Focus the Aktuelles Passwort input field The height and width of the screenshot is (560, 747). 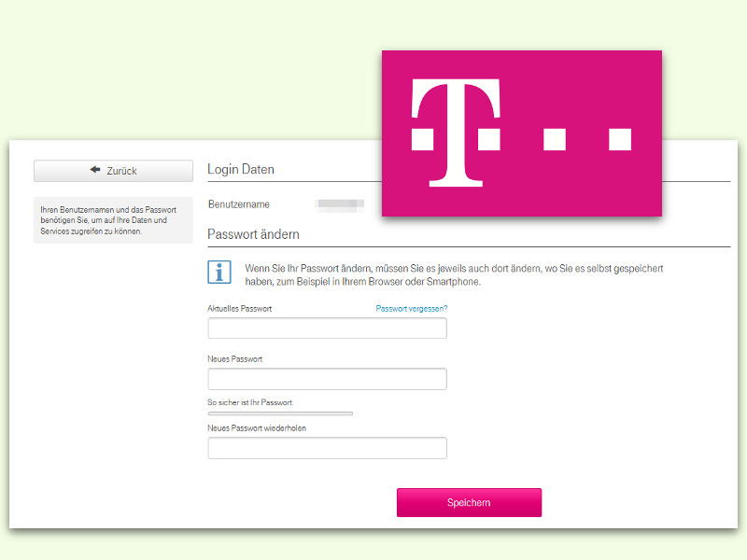[328, 329]
